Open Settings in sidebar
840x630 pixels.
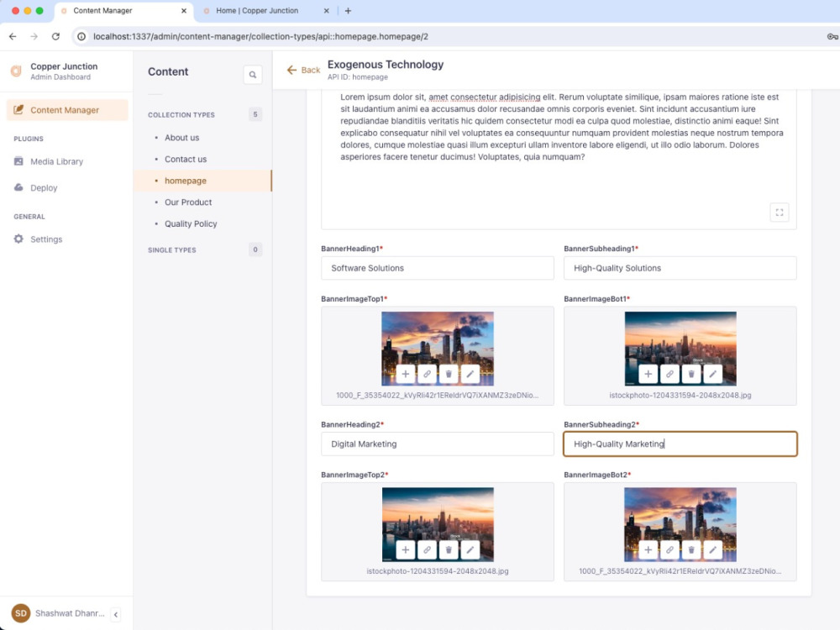tap(46, 239)
